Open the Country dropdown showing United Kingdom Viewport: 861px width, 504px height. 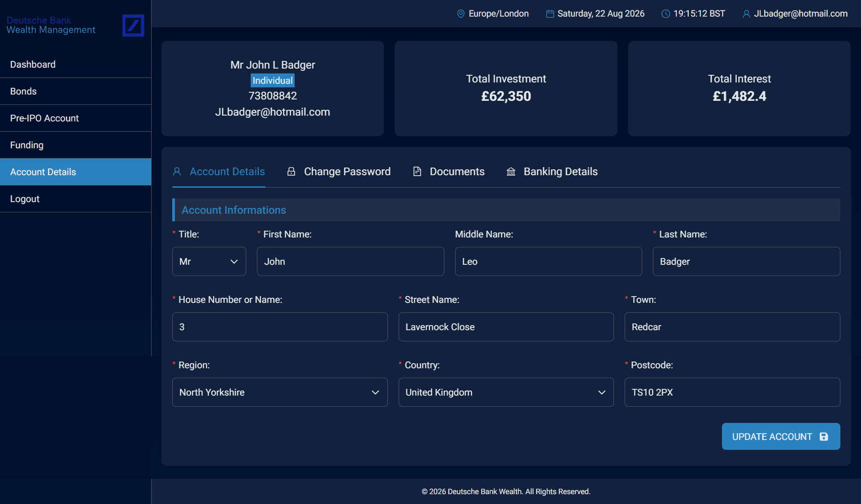point(506,392)
